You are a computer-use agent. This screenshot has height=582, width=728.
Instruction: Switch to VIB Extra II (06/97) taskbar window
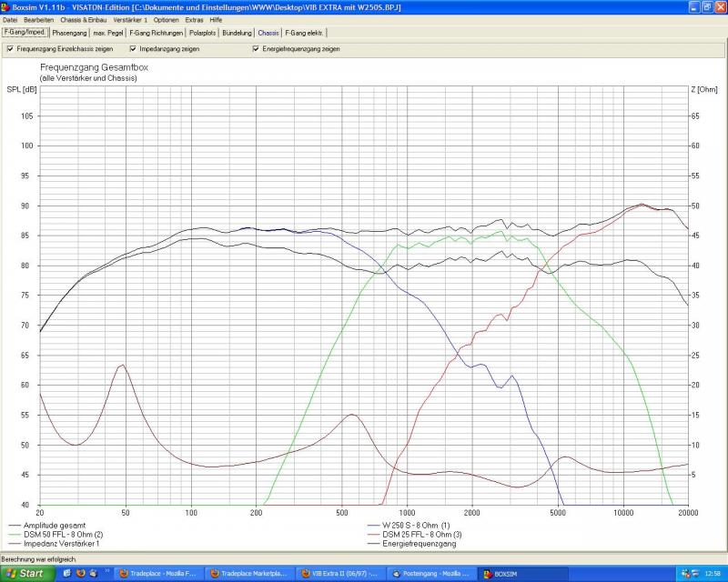pyautogui.click(x=340, y=574)
